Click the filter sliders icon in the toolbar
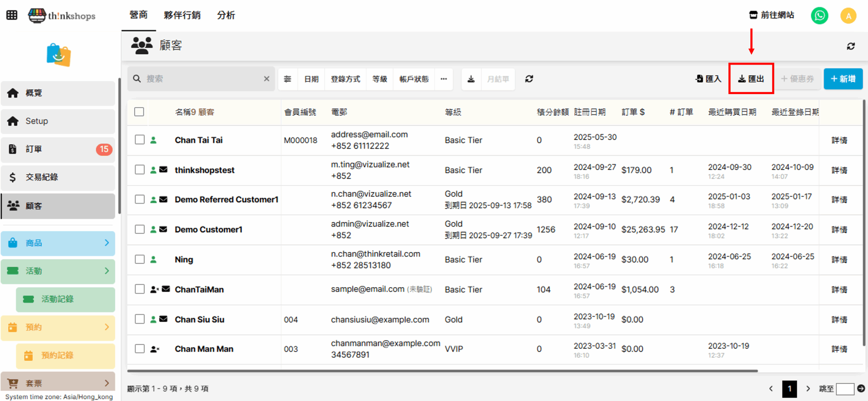The height and width of the screenshot is (401, 868). (288, 79)
